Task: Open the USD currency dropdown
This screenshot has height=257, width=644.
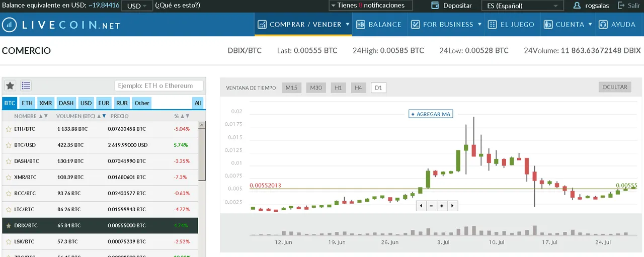Action: [x=137, y=6]
